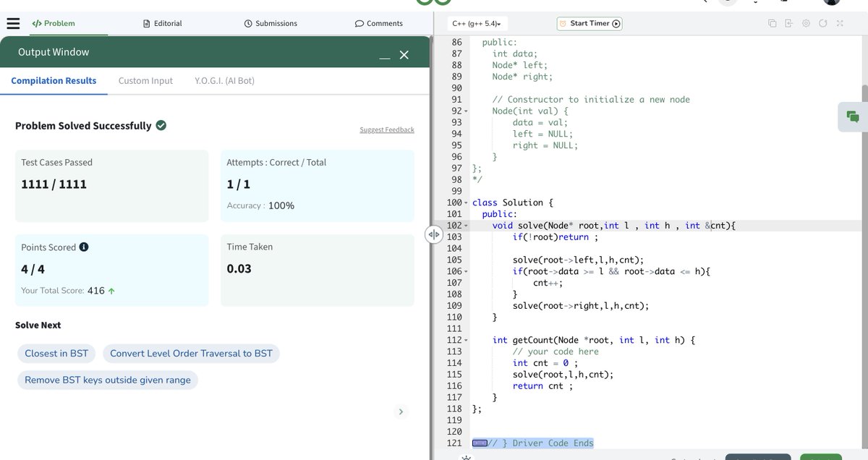
Task: Click code line 'return cnt ;'
Action: pyautogui.click(x=542, y=386)
